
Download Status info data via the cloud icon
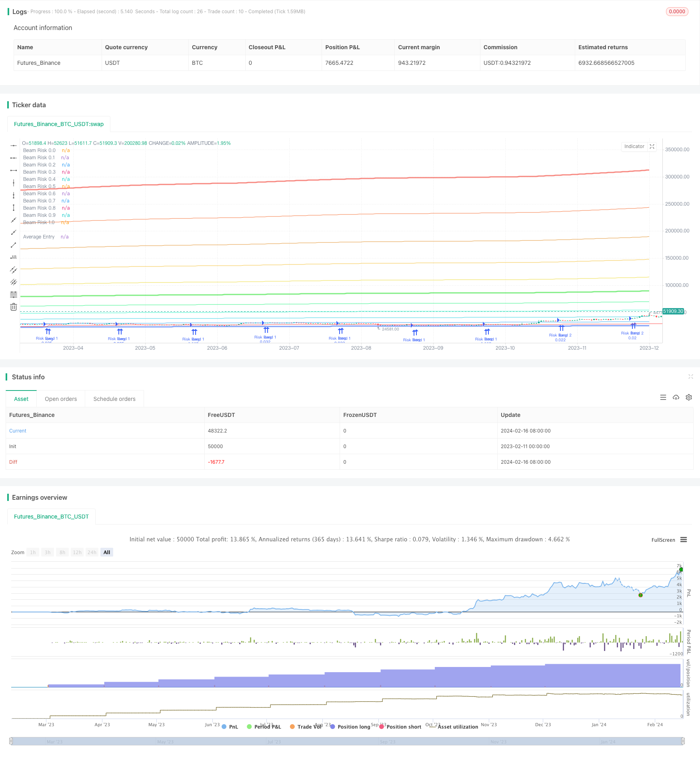(x=676, y=397)
